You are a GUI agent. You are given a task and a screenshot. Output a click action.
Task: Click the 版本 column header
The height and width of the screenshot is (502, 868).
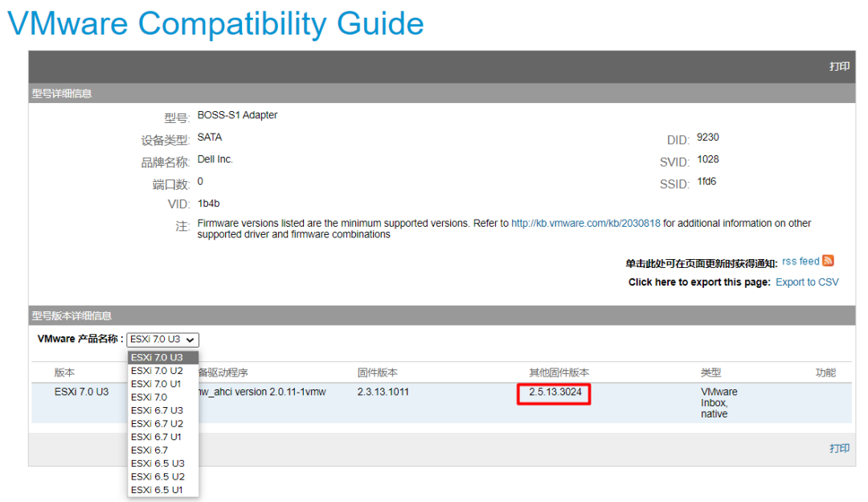64,373
